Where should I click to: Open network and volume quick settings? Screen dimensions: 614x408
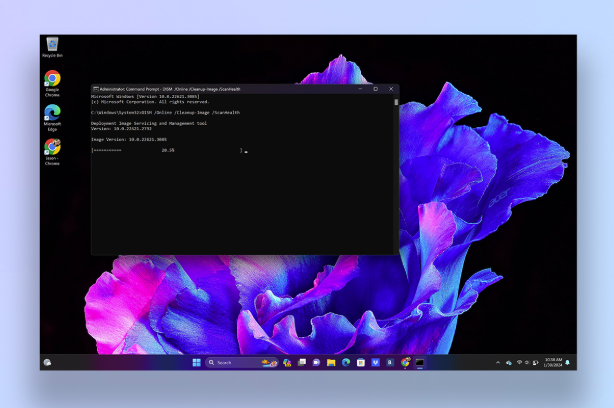[x=523, y=362]
